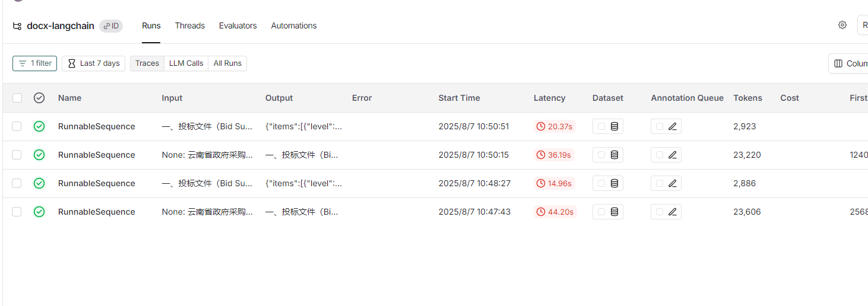Open the RunnableSequence run with 2,886 tokens
Screen dimensions: 868x306
pyautogui.click(x=96, y=183)
